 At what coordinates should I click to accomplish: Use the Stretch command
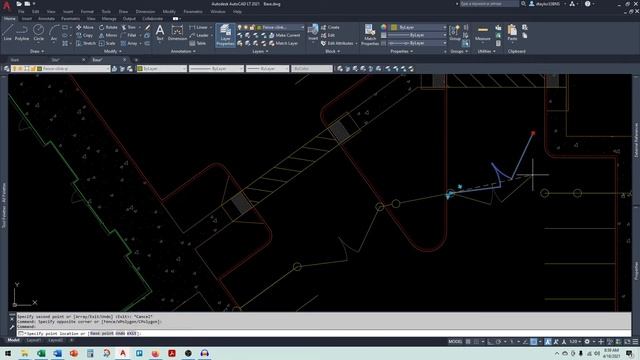coord(86,43)
